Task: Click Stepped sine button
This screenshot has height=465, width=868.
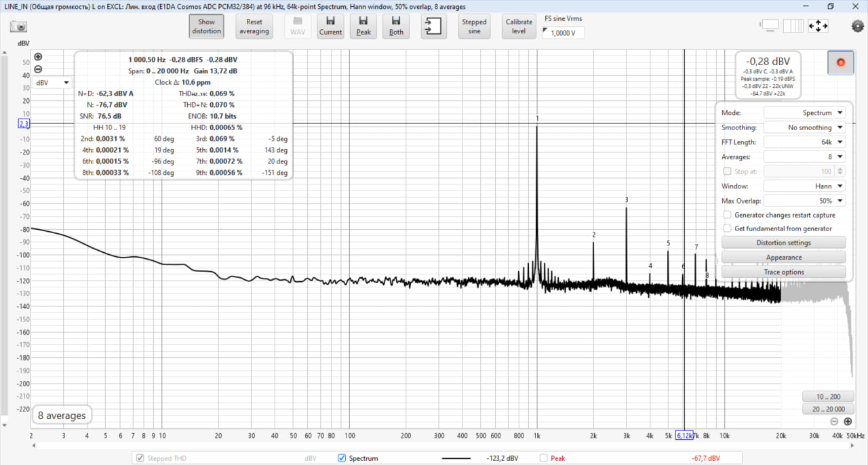Action: click(x=474, y=26)
